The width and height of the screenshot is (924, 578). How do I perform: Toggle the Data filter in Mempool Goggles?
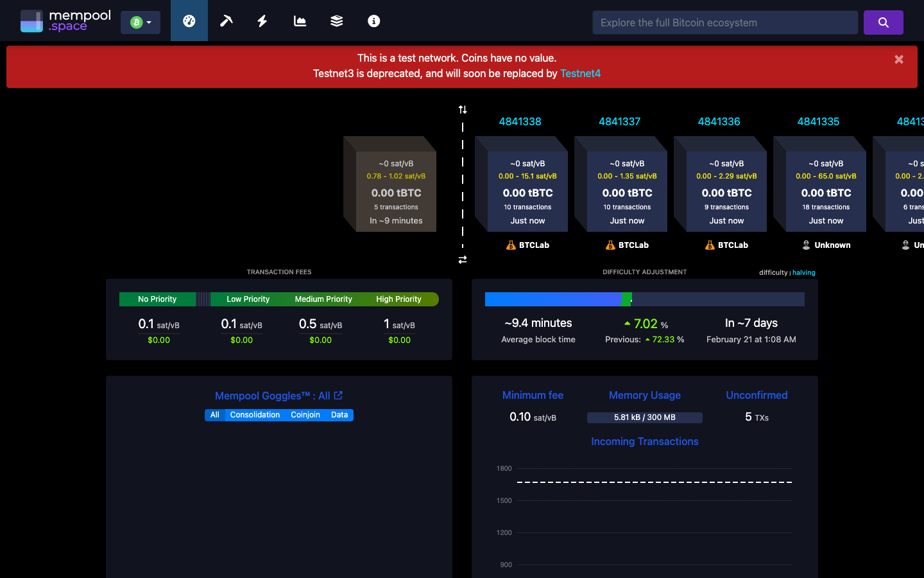[x=339, y=414]
